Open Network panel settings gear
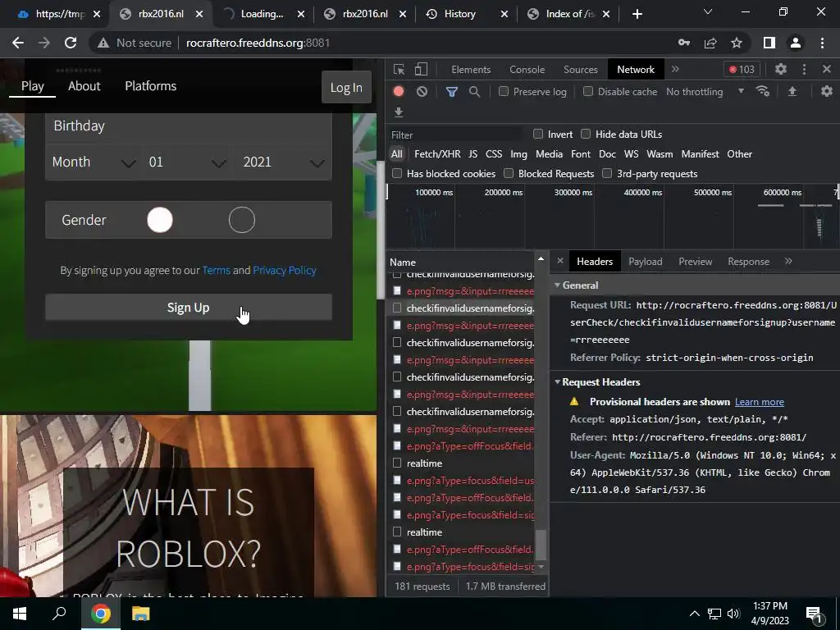This screenshot has width=840, height=630. coord(827,92)
